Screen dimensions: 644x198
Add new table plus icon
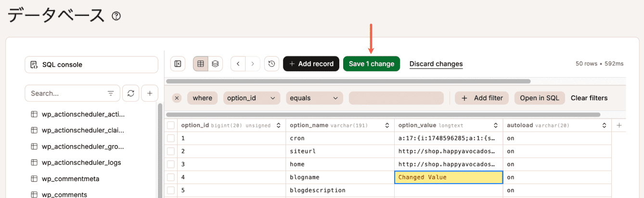[150, 93]
